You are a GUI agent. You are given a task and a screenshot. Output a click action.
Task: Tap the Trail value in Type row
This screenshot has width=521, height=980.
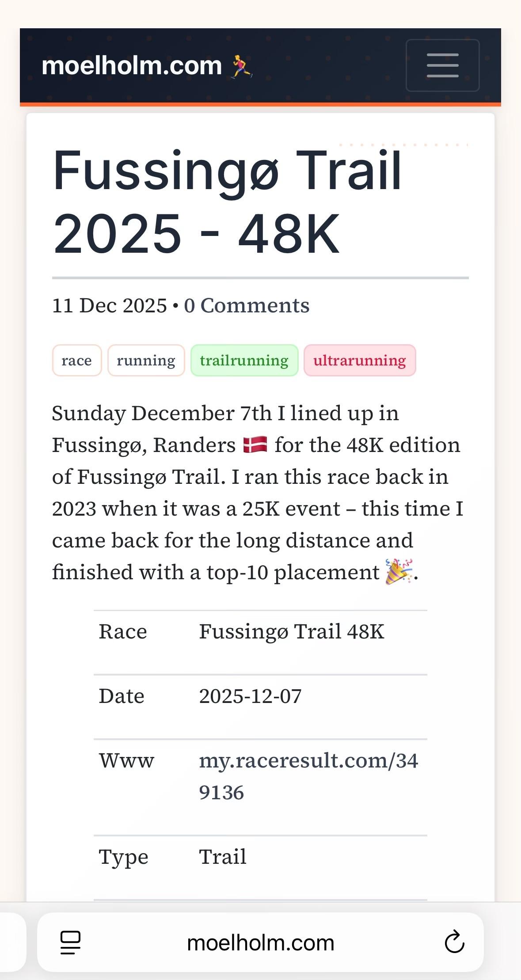[x=223, y=857]
